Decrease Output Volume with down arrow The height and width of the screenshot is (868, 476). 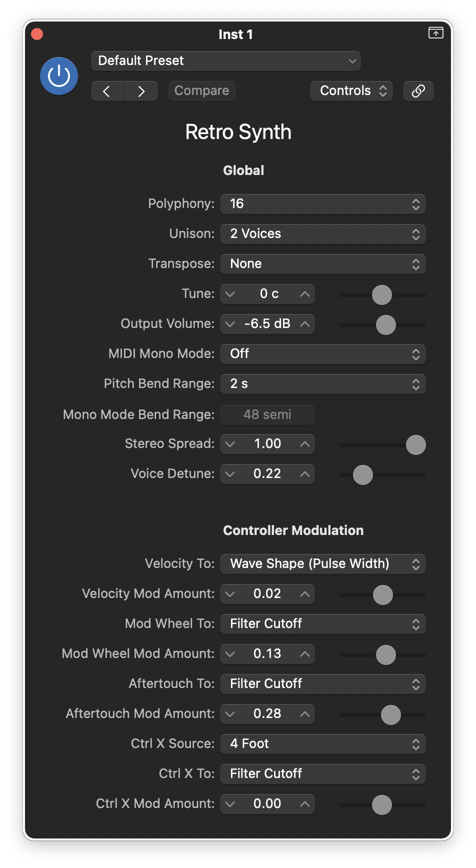tap(230, 324)
